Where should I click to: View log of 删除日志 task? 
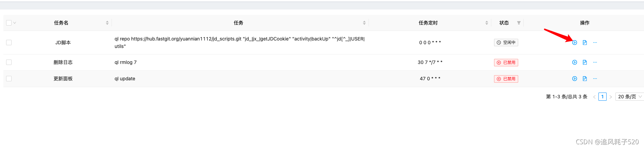pos(585,62)
